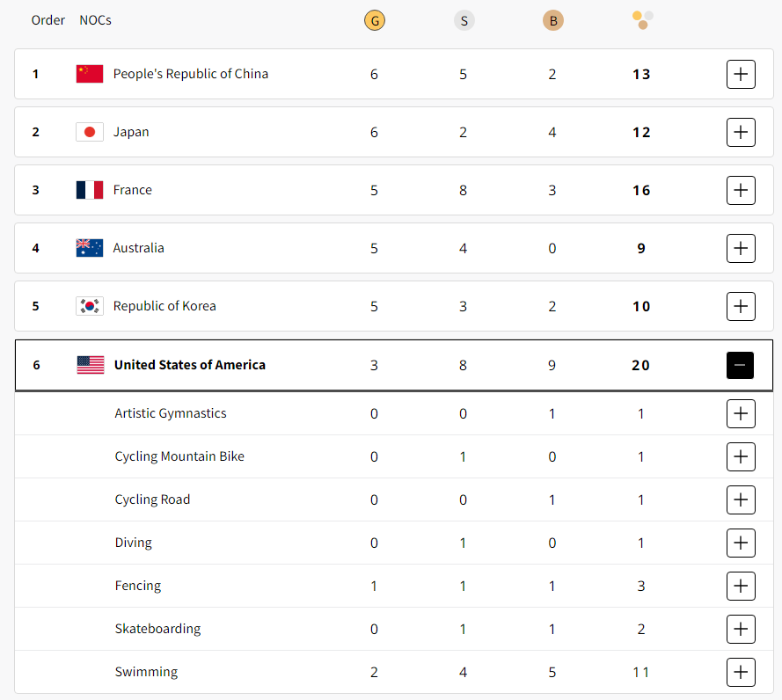Click the gold medal G column icon
This screenshot has width=782, height=700.
[x=375, y=20]
